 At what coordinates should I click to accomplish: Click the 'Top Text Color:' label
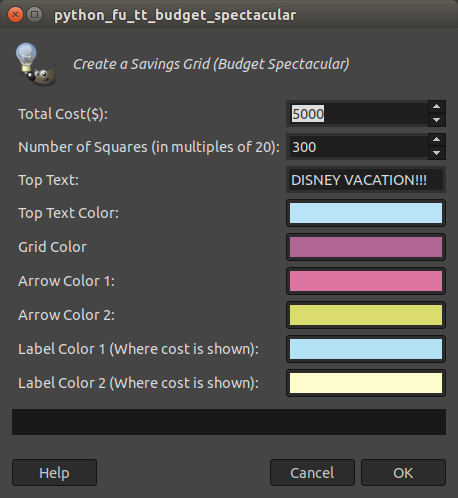tap(69, 213)
